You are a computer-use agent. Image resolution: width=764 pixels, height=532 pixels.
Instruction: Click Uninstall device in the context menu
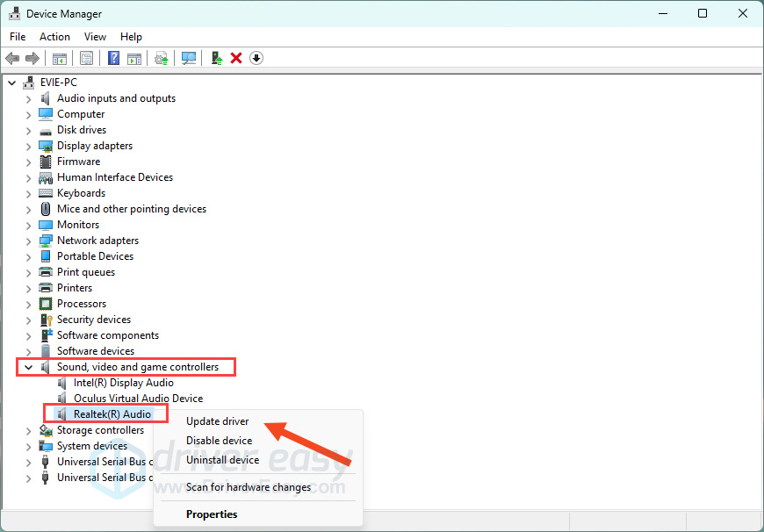tap(222, 459)
